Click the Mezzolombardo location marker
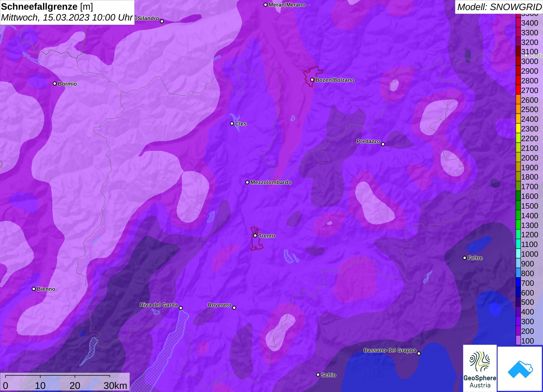Image resolution: width=543 pixels, height=392 pixels. tap(247, 182)
